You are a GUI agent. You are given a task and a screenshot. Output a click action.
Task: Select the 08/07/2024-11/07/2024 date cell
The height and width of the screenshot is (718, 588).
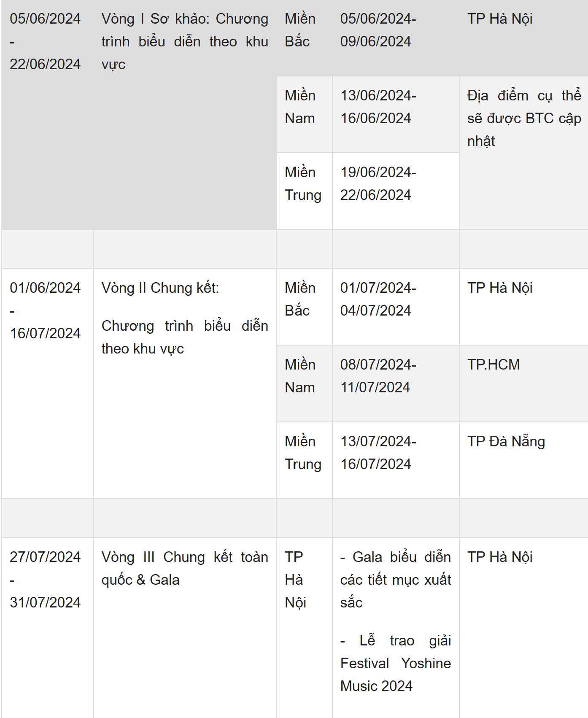click(x=378, y=376)
